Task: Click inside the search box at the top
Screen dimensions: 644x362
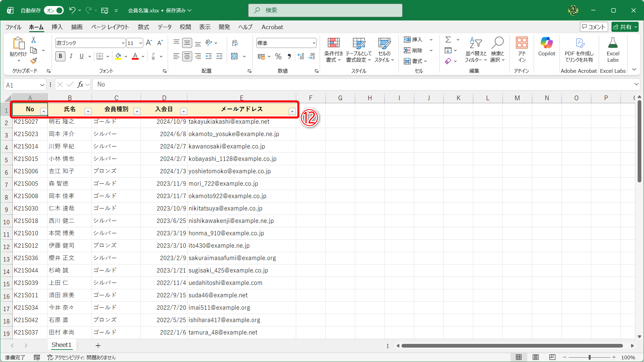Action: click(x=325, y=10)
